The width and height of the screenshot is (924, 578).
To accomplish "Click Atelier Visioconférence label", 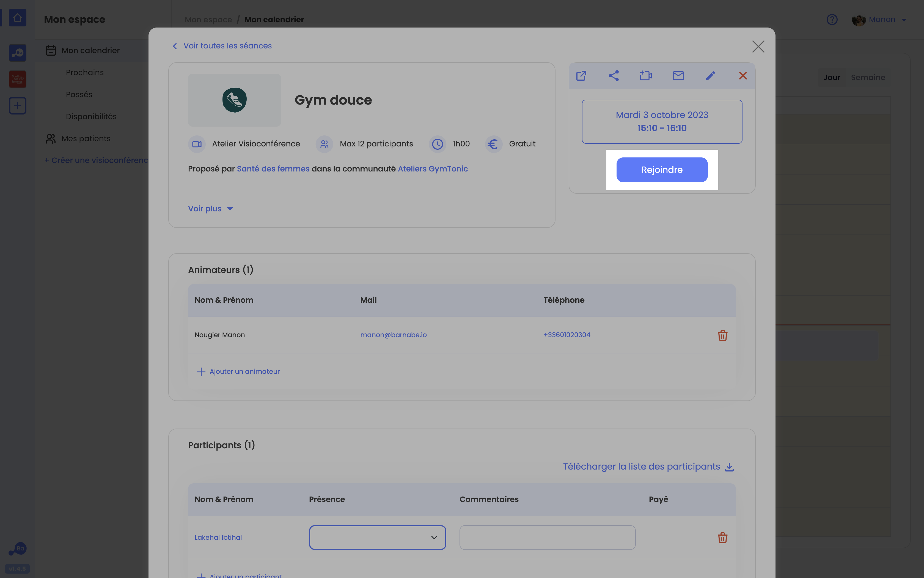I will click(256, 144).
